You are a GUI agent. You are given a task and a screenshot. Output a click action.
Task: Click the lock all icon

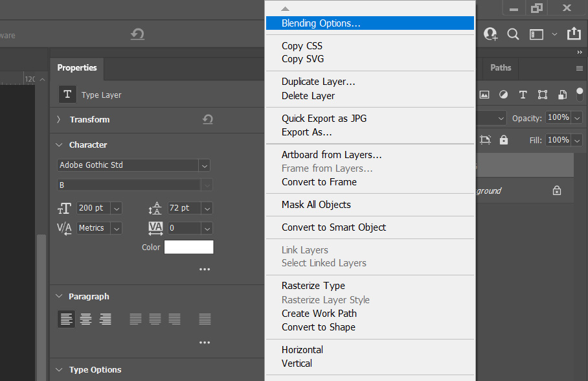(x=504, y=140)
